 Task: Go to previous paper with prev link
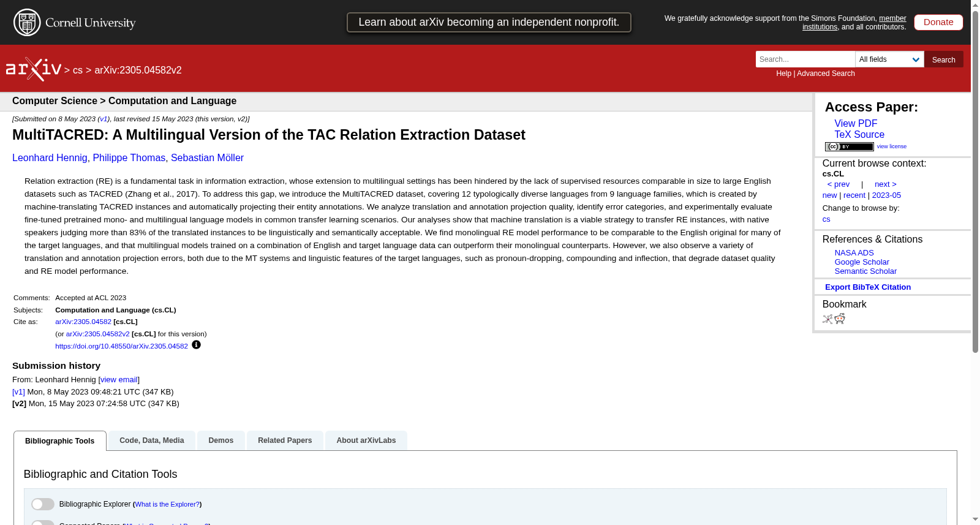click(839, 184)
